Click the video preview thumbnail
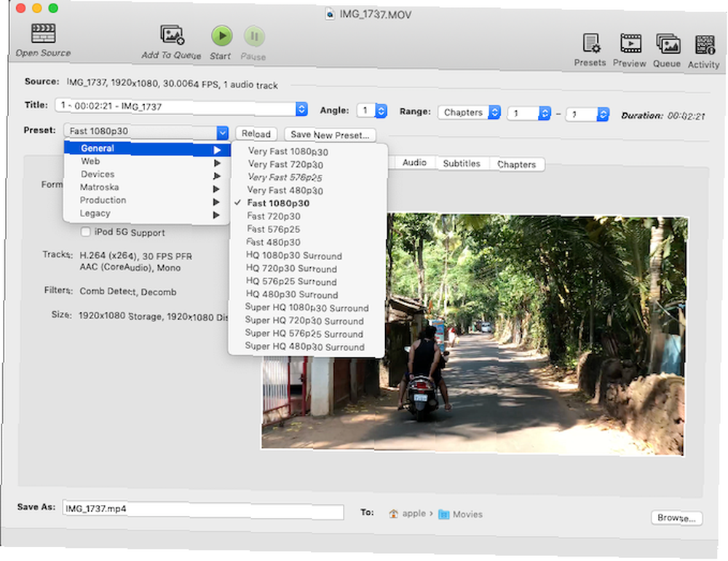728x561 pixels. 474,334
